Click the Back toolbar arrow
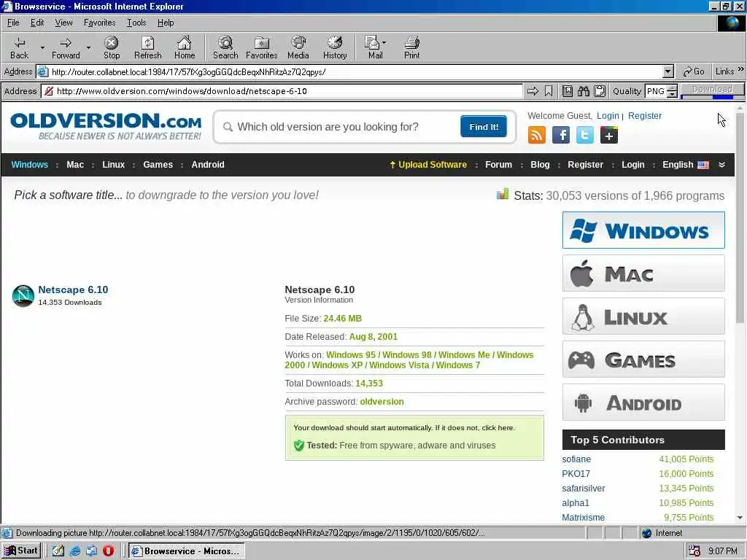This screenshot has width=747, height=560. 19,47
